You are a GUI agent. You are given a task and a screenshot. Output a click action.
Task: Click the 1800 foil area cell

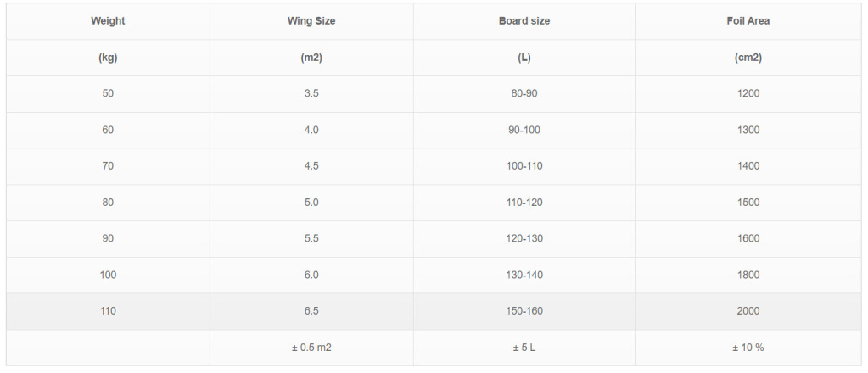tap(748, 275)
